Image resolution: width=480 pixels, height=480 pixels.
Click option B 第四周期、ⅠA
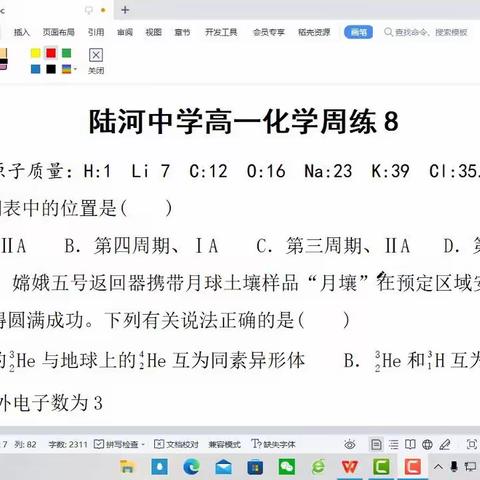pos(141,246)
